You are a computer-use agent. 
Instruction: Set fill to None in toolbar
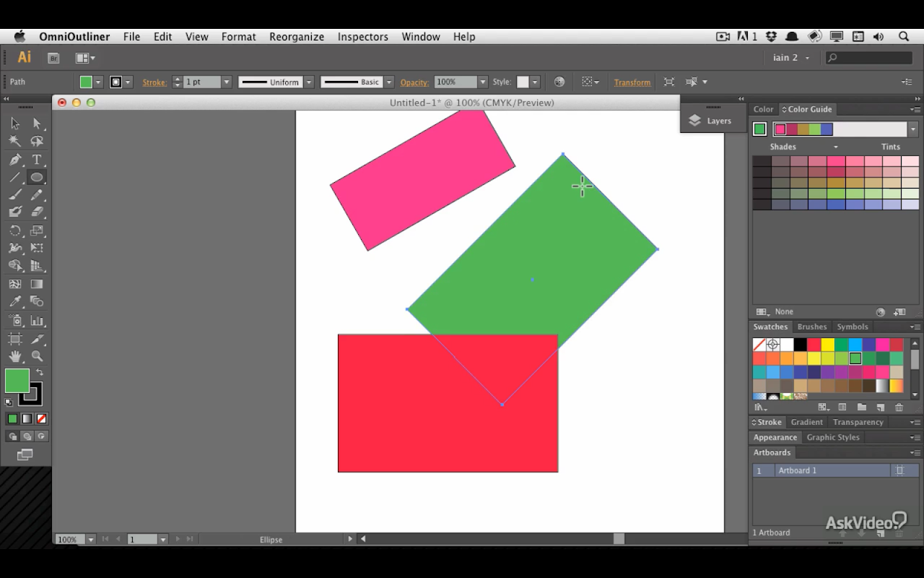pos(41,418)
